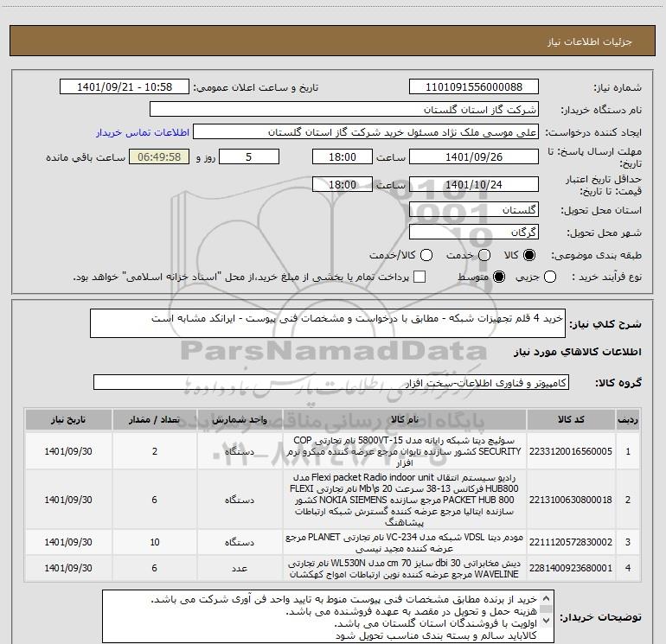Image resolution: width=666 pixels, height=644 pixels.
Task: Click the countdown timer 06:49:58
Action: pyautogui.click(x=159, y=156)
